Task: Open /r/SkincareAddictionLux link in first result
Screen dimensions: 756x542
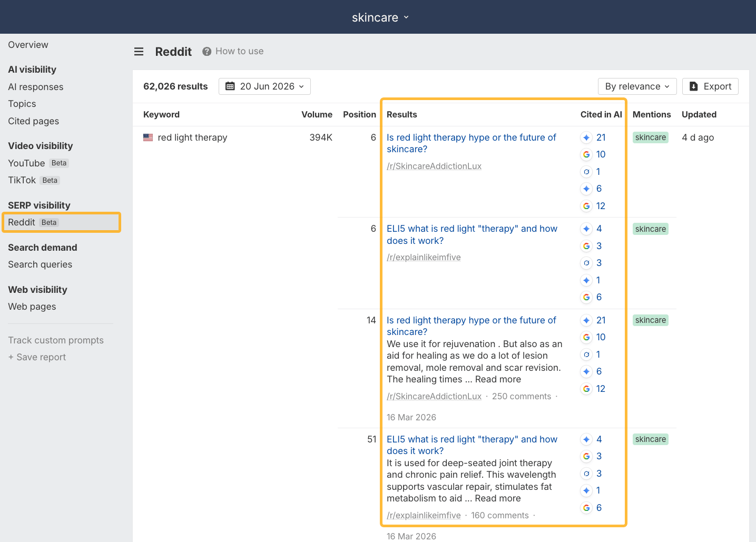Action: coord(434,166)
